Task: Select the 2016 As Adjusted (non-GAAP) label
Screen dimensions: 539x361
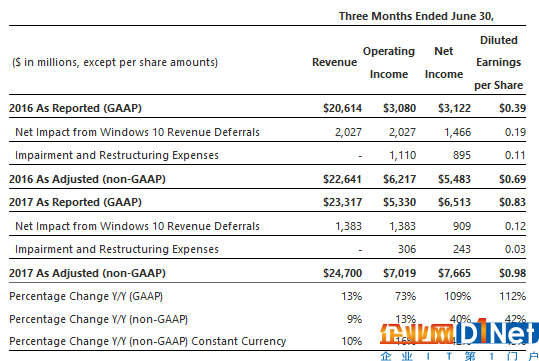Action: 87,179
